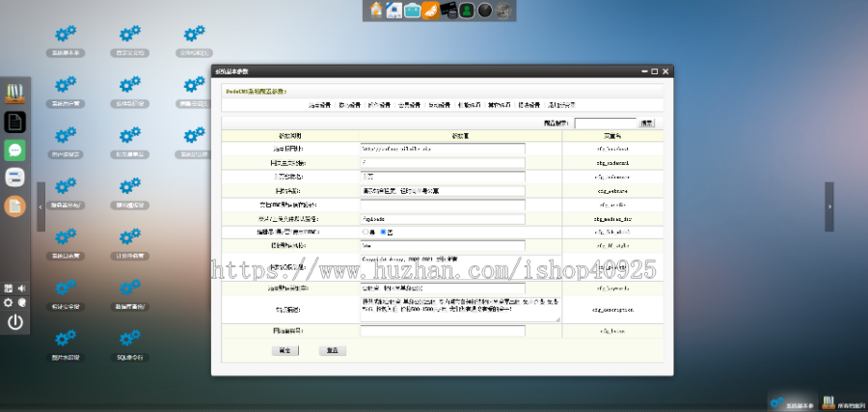Open the 系统基本参 taskbar window entry
The image size is (868, 412).
pos(792,402)
